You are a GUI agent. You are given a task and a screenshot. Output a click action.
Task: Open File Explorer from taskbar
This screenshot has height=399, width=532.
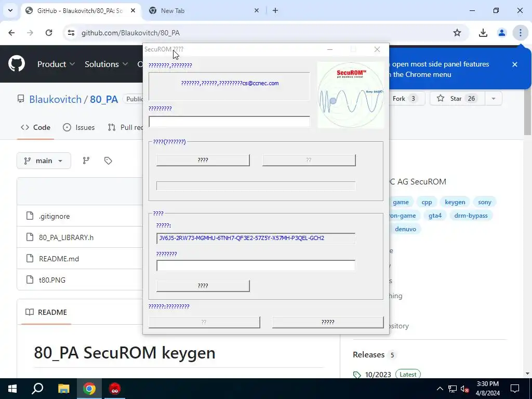coord(63,389)
